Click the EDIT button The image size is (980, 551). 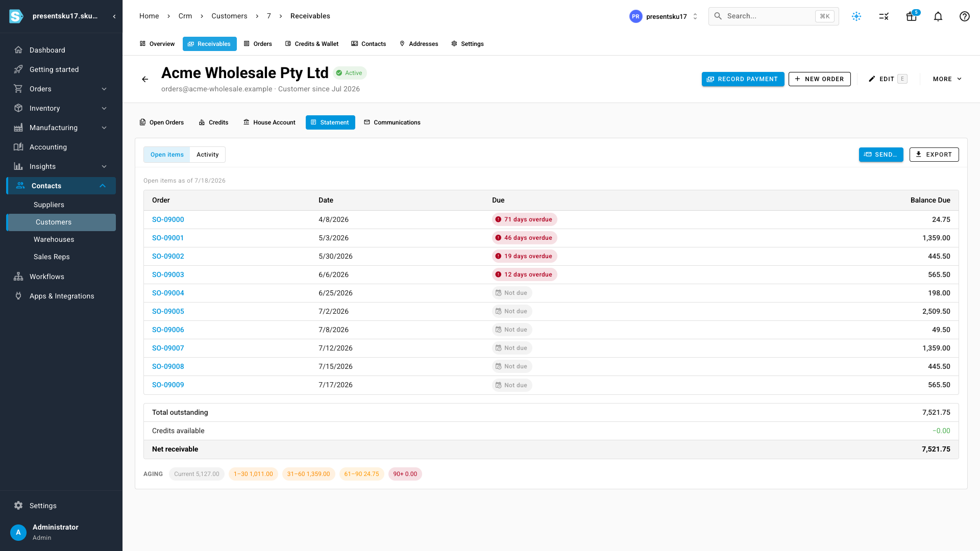pos(888,79)
